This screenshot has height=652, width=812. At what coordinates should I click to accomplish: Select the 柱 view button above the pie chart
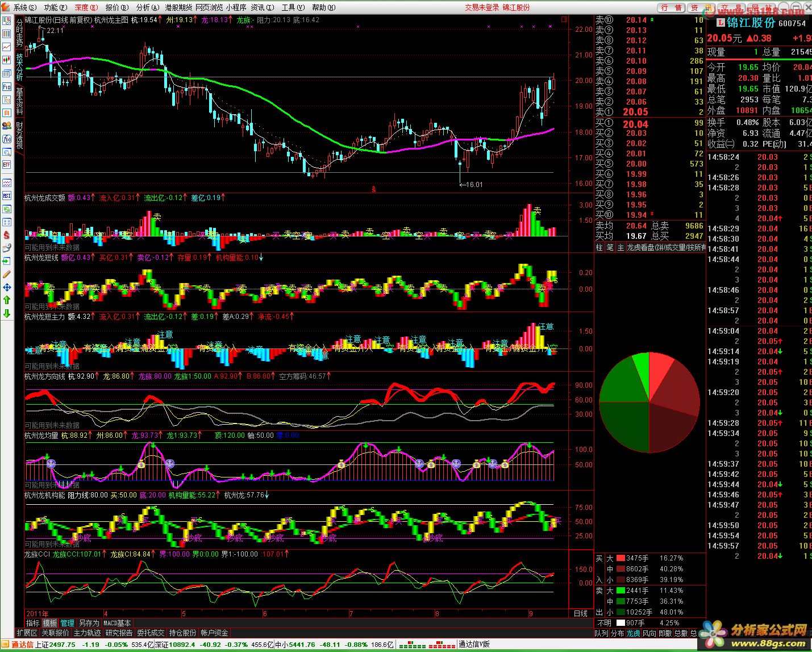tap(599, 248)
